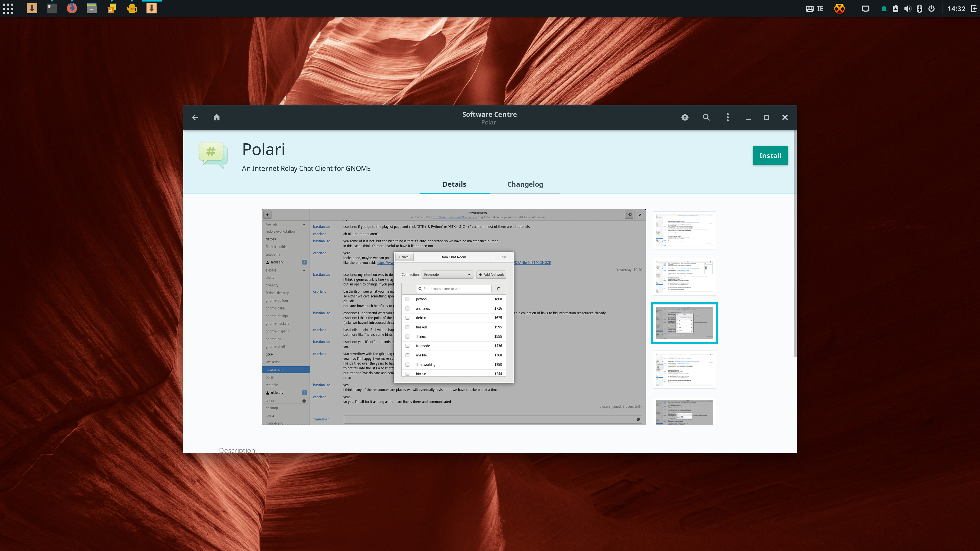Open the three-dot menu in the header
Image resolution: width=980 pixels, height=551 pixels.
click(x=728, y=118)
